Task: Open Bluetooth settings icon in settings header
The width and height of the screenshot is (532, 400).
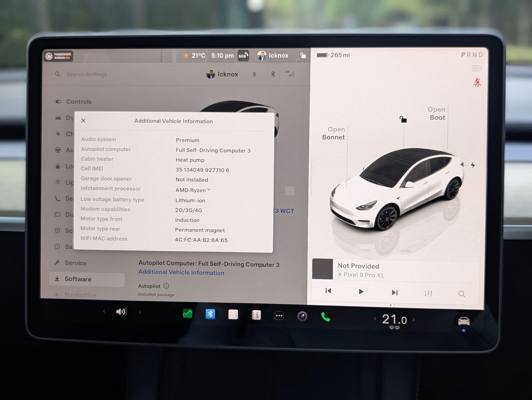Action: 273,74
